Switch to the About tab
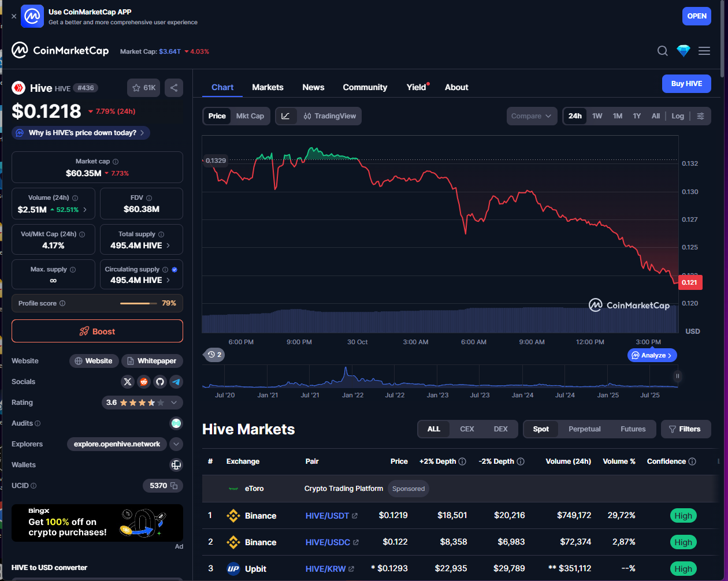 (x=456, y=87)
